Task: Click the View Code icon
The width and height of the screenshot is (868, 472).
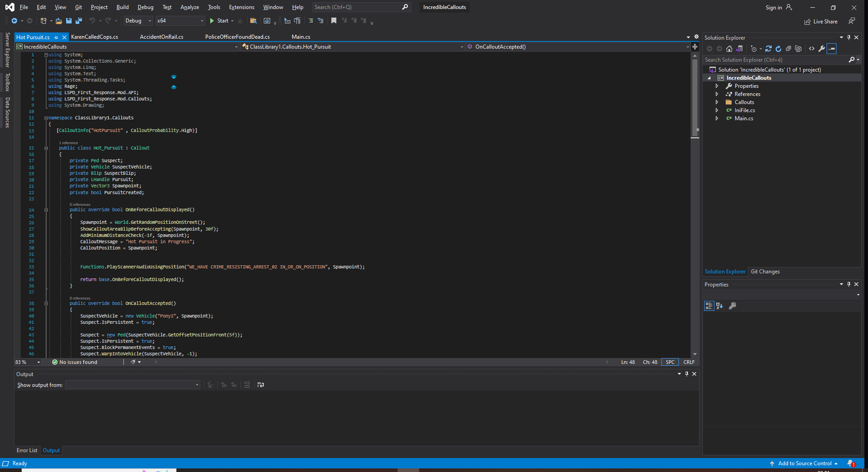Action: (812, 49)
